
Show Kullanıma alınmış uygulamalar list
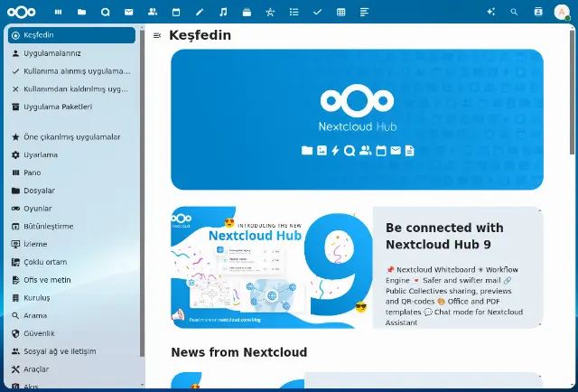[x=72, y=71]
